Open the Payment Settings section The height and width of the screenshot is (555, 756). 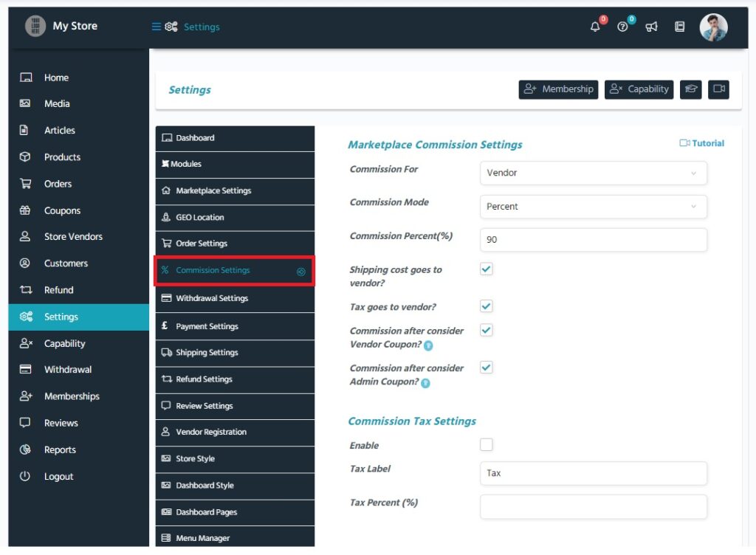click(235, 325)
